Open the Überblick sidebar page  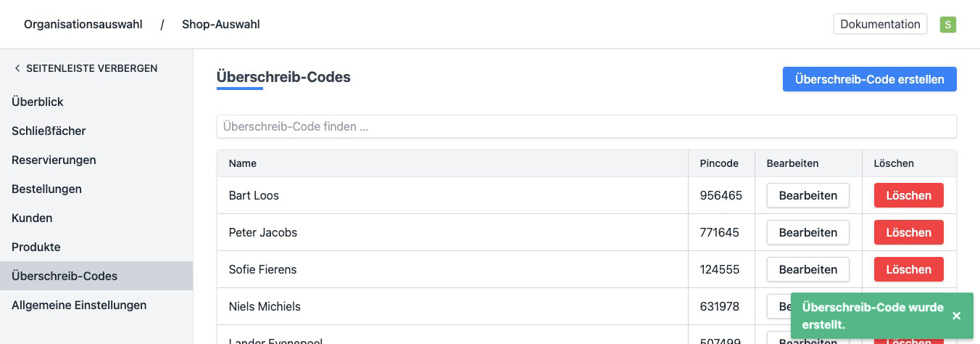tap(38, 102)
